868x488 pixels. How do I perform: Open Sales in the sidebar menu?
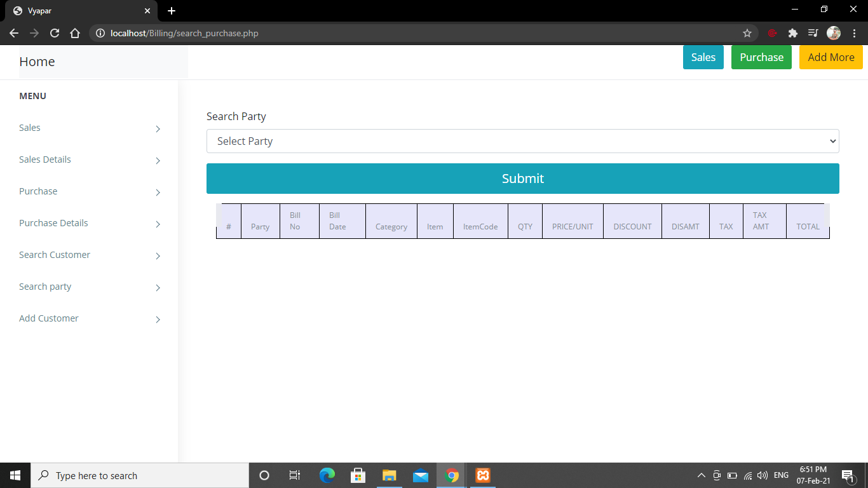tap(30, 128)
